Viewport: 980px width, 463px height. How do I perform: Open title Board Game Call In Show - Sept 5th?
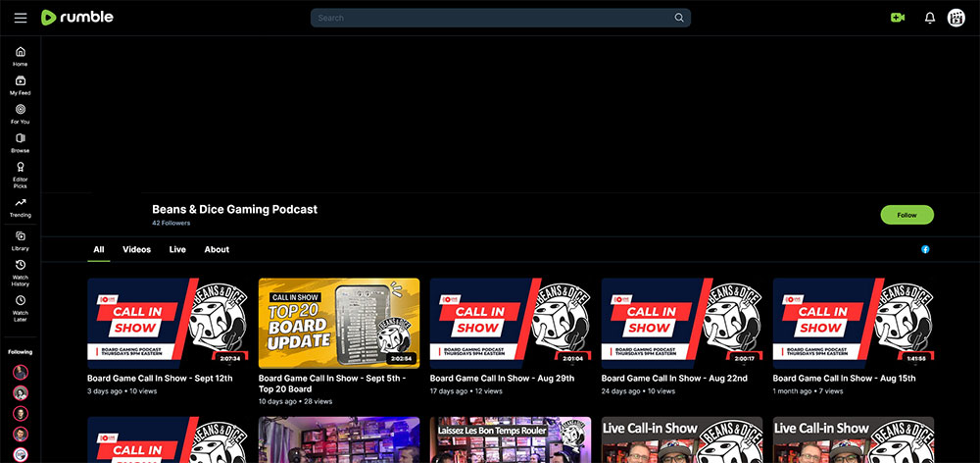[x=332, y=384]
